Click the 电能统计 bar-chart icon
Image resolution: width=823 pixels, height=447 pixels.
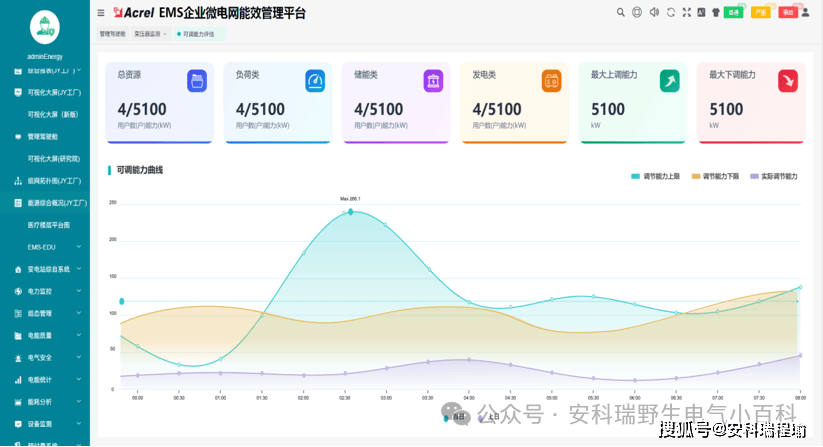click(x=18, y=380)
